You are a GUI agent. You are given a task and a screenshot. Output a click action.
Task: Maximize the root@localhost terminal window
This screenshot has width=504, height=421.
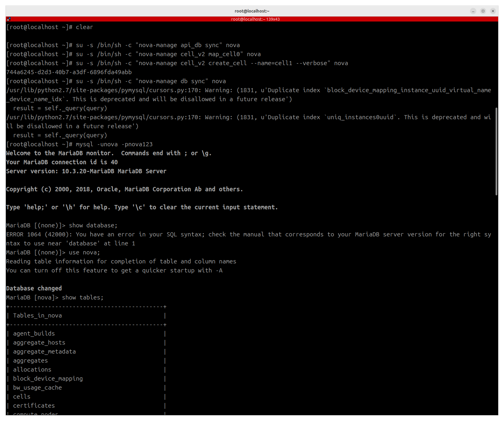tap(483, 11)
